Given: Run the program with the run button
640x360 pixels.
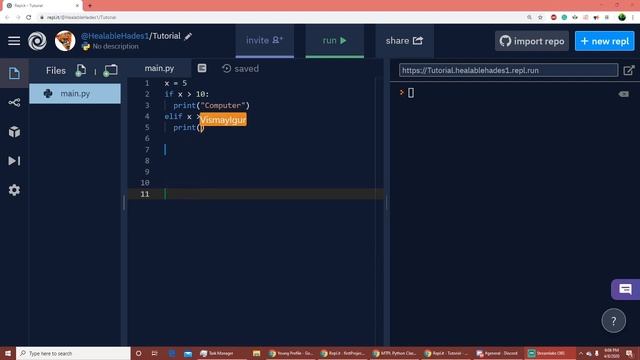Looking at the screenshot, I should point(335,40).
